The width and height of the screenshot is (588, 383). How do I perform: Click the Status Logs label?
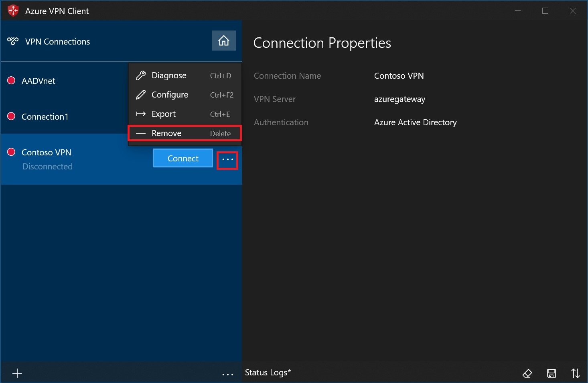268,372
